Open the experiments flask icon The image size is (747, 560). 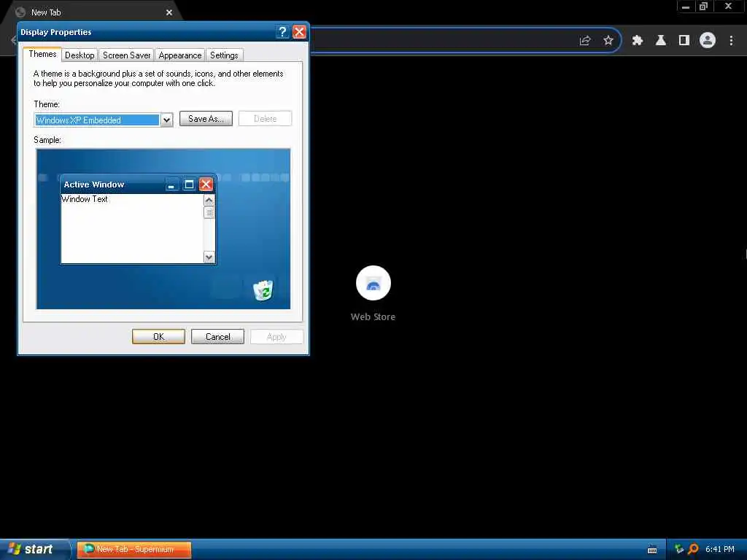(661, 41)
